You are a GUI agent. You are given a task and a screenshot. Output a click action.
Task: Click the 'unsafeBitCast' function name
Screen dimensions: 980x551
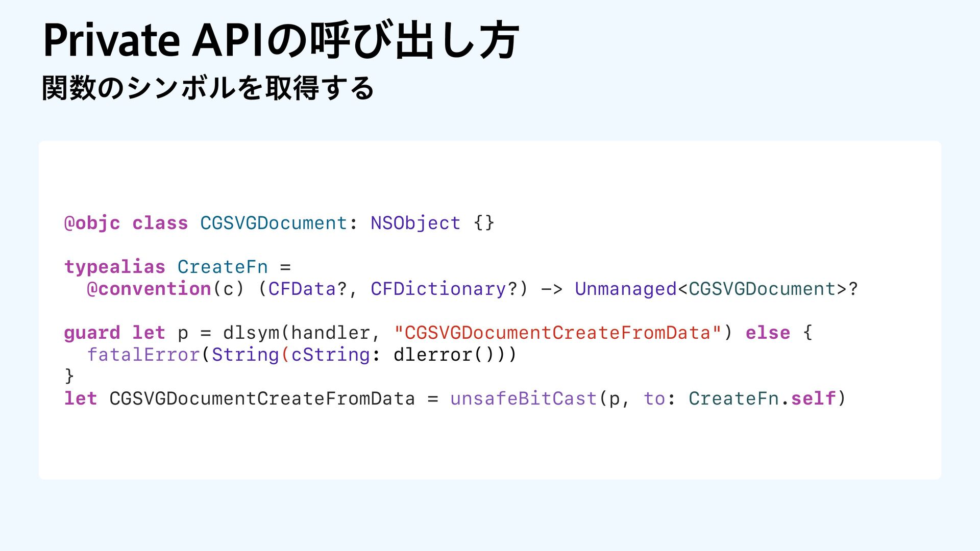point(523,398)
